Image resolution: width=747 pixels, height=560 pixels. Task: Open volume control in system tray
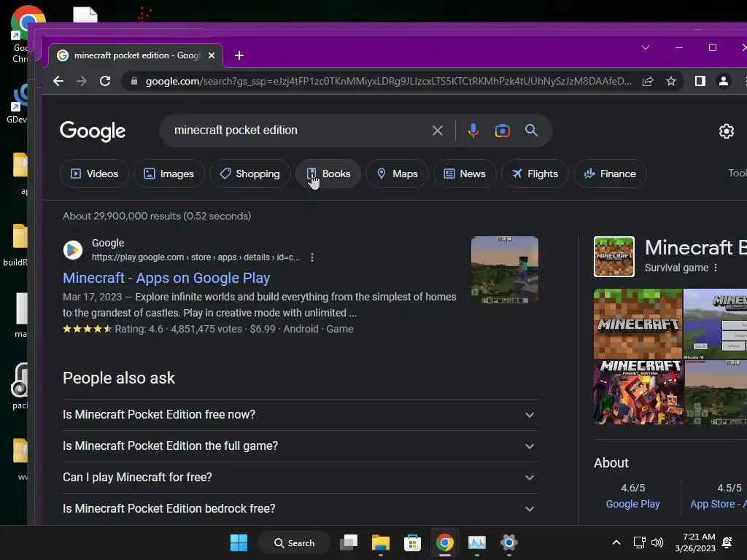[x=657, y=542]
